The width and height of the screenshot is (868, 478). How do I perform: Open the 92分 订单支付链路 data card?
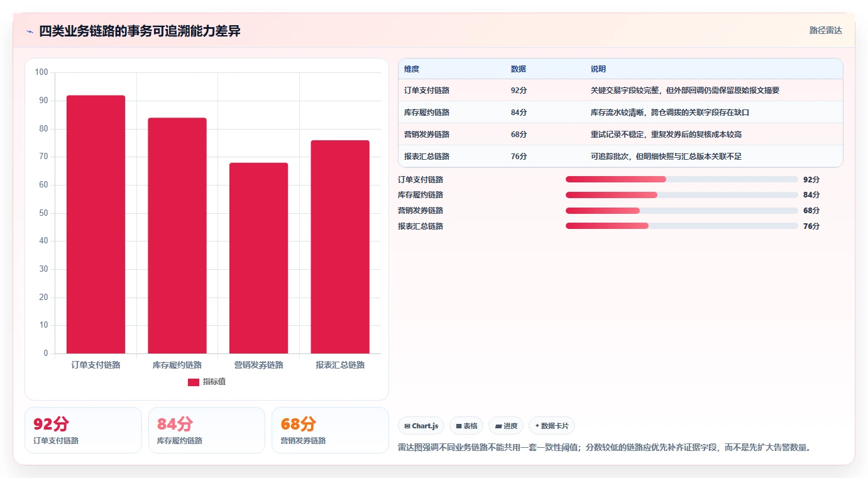pos(83,430)
